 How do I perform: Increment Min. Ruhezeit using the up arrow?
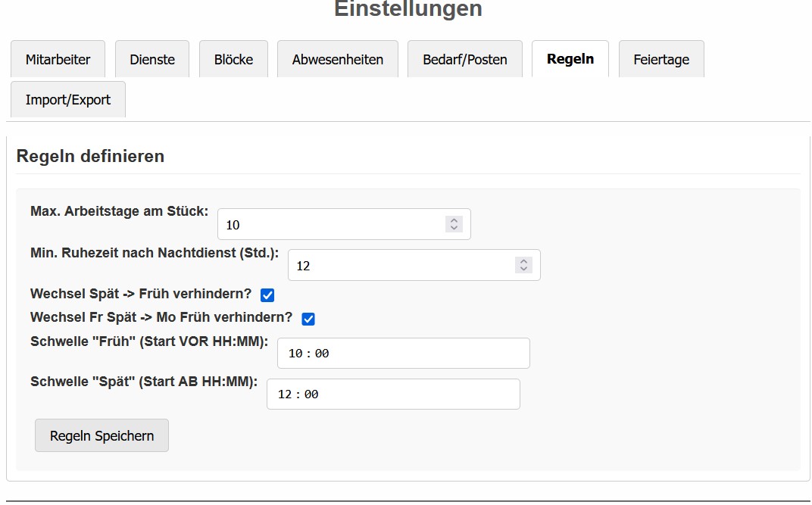[x=523, y=261]
